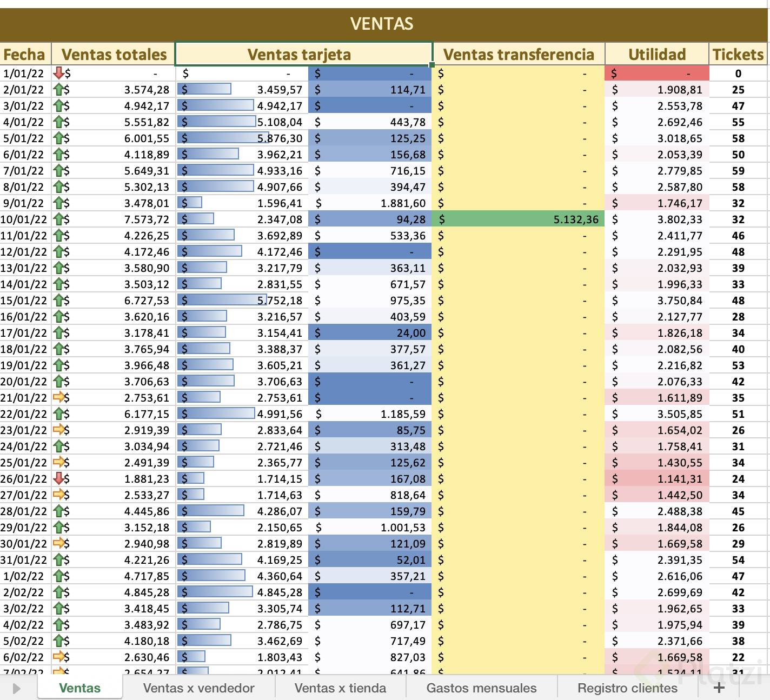Add a new sheet with the plus button
770x700 pixels.
click(x=719, y=688)
